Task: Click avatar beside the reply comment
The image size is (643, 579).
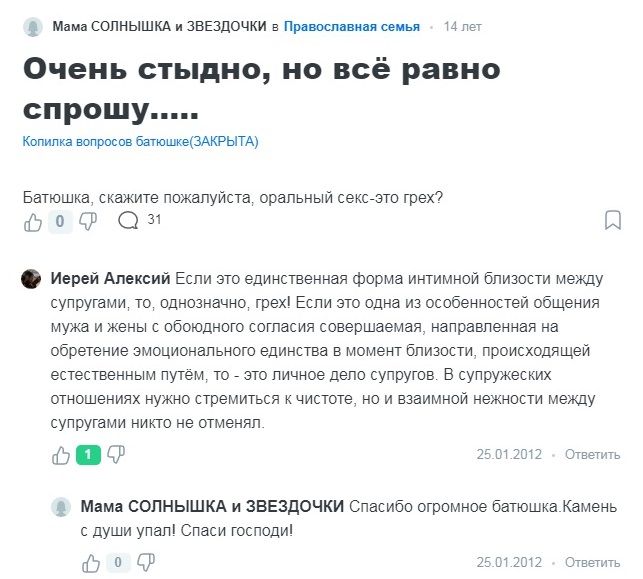Action: [x=61, y=507]
